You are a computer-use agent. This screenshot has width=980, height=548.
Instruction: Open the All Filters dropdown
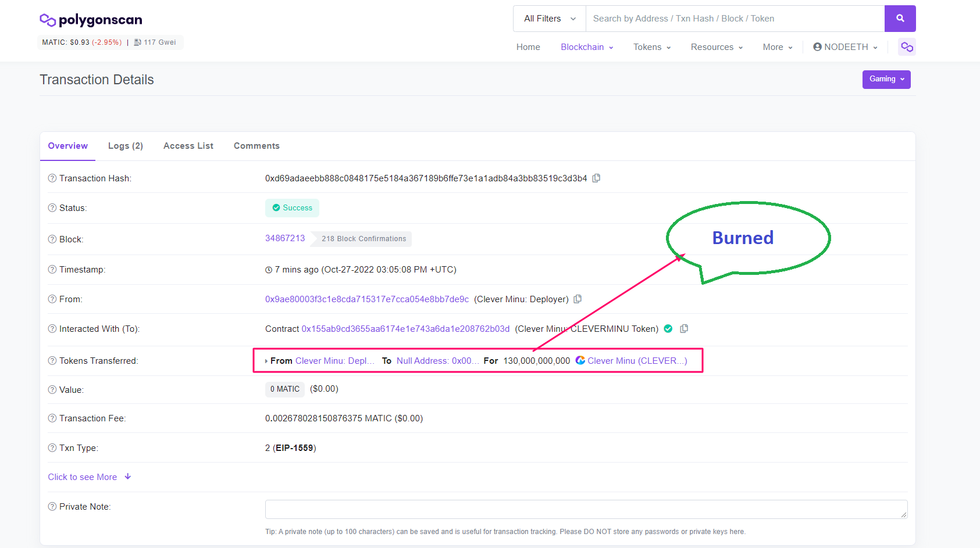(549, 19)
